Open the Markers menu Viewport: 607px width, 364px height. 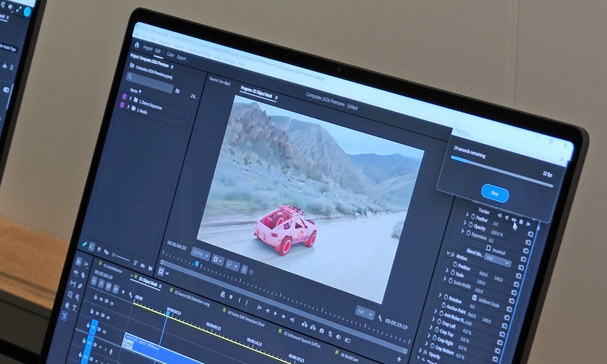178,46
